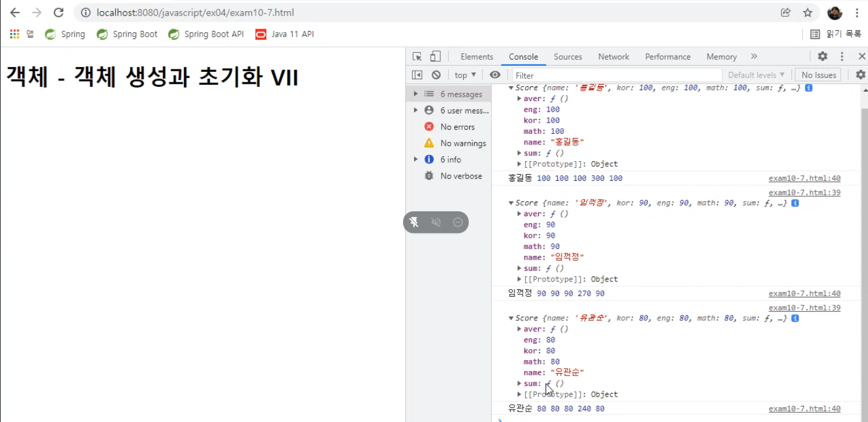Switch to the Console tab
The width and height of the screenshot is (868, 422).
524,56
